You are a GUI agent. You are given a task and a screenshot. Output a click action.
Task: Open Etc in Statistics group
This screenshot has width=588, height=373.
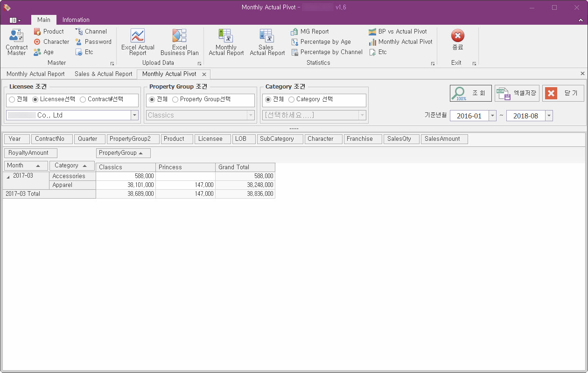pyautogui.click(x=378, y=52)
